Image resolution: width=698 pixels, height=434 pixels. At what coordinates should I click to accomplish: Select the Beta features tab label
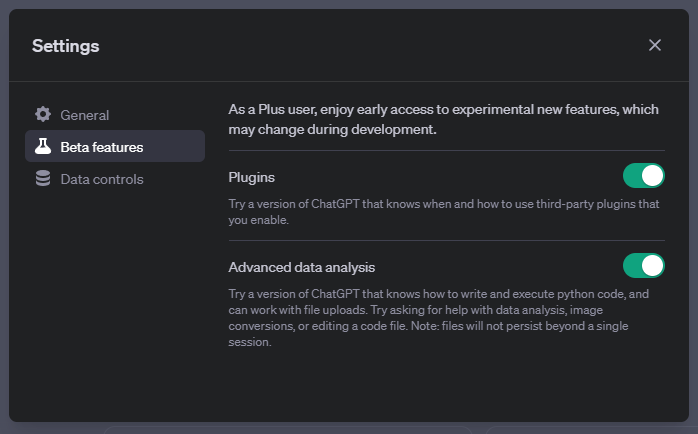tap(101, 147)
